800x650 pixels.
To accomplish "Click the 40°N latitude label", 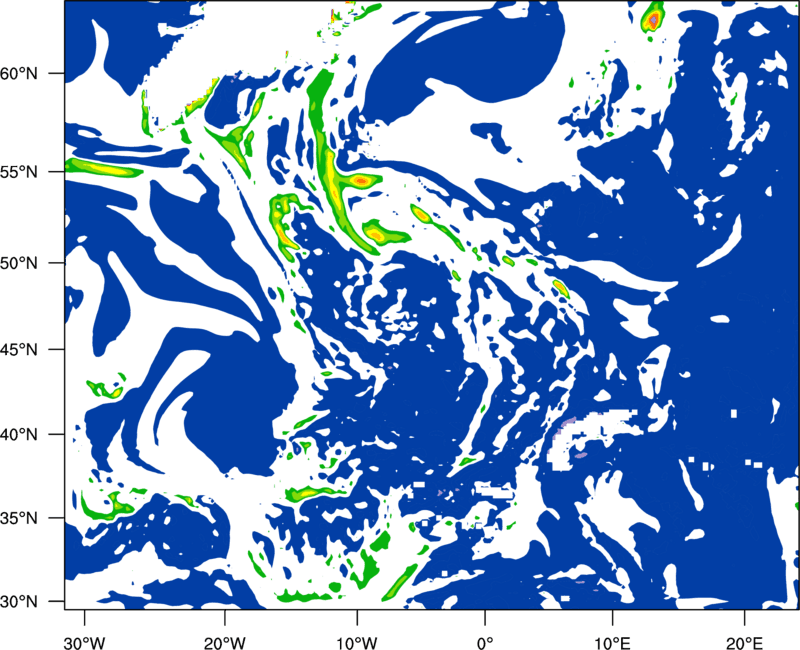I will tap(19, 435).
